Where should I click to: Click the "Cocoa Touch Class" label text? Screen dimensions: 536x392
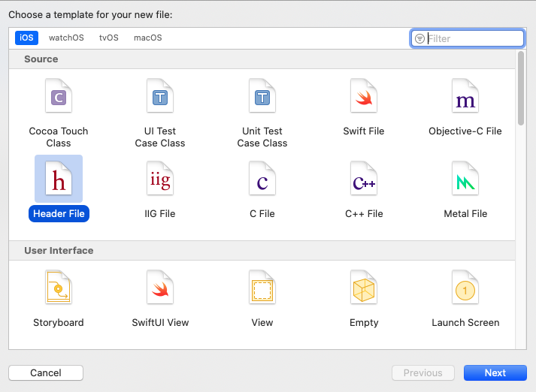coord(59,137)
